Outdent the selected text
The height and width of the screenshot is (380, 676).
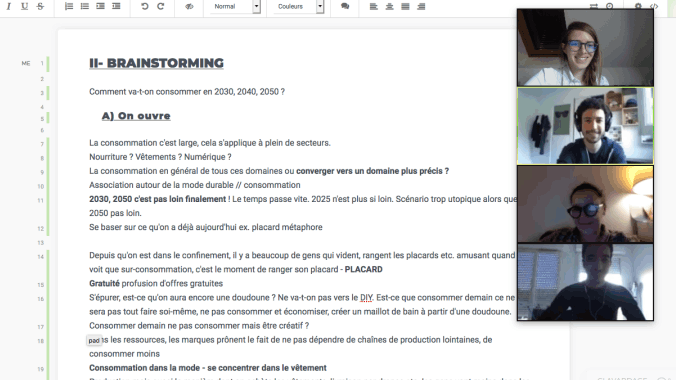coord(116,6)
